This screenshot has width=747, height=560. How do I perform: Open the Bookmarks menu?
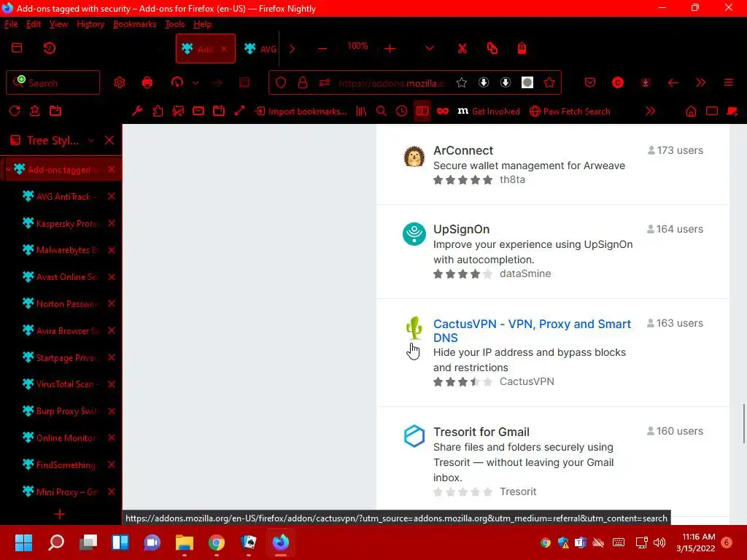point(134,24)
